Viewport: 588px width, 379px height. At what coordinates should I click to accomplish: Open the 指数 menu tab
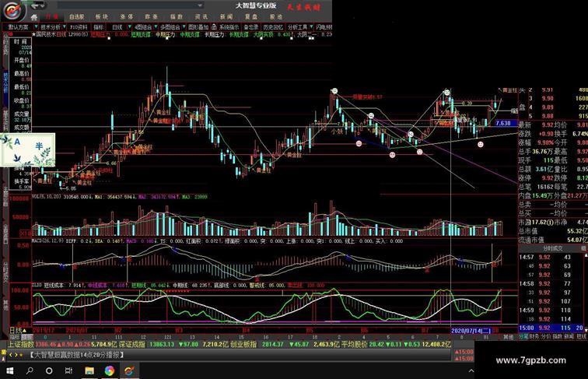[x=177, y=17]
